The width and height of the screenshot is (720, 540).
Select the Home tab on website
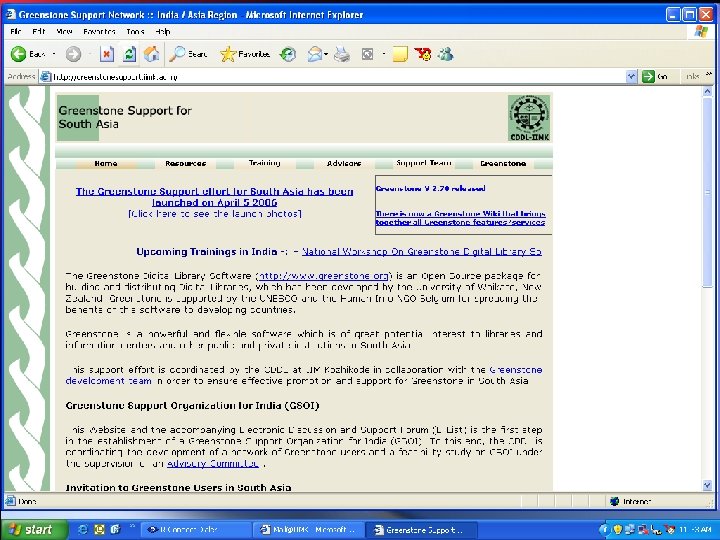pos(106,163)
